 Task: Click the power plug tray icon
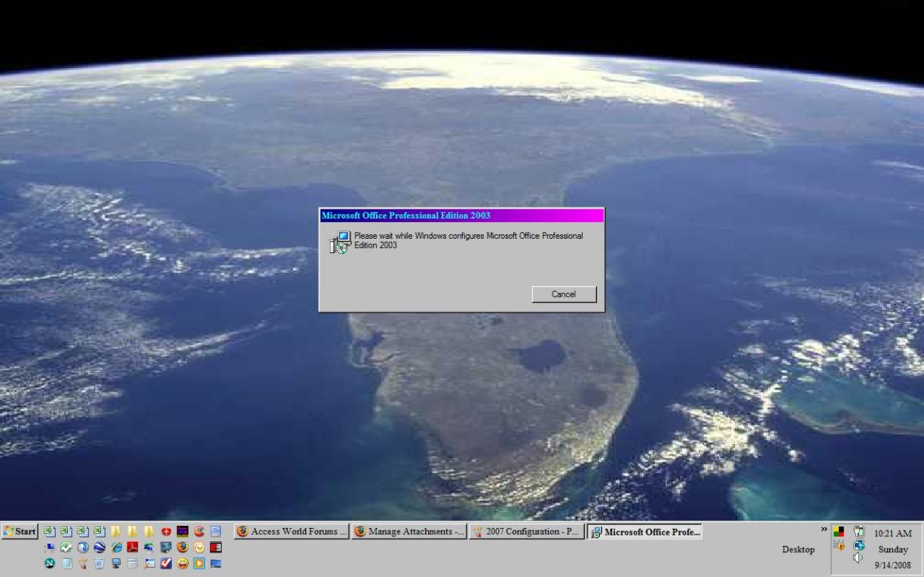pyautogui.click(x=859, y=531)
